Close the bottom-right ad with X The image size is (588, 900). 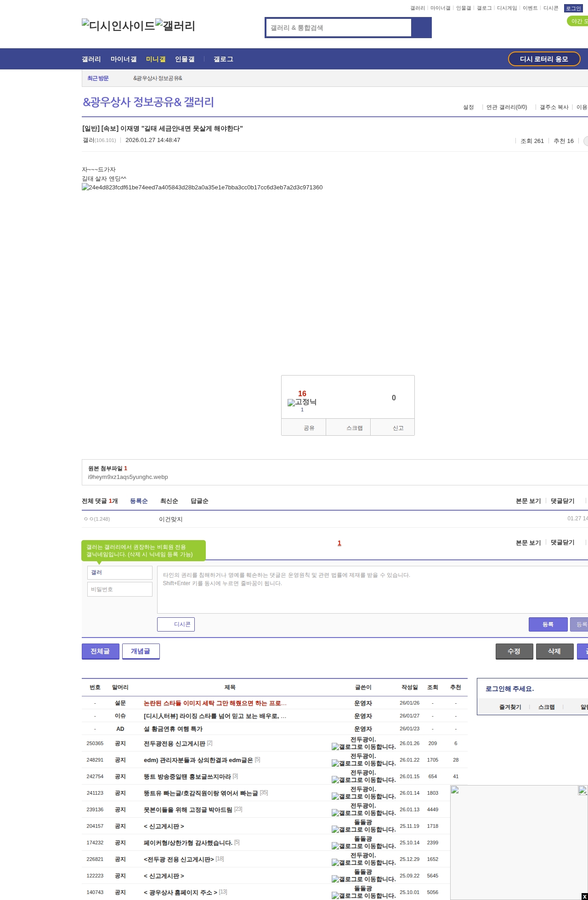[x=584, y=896]
